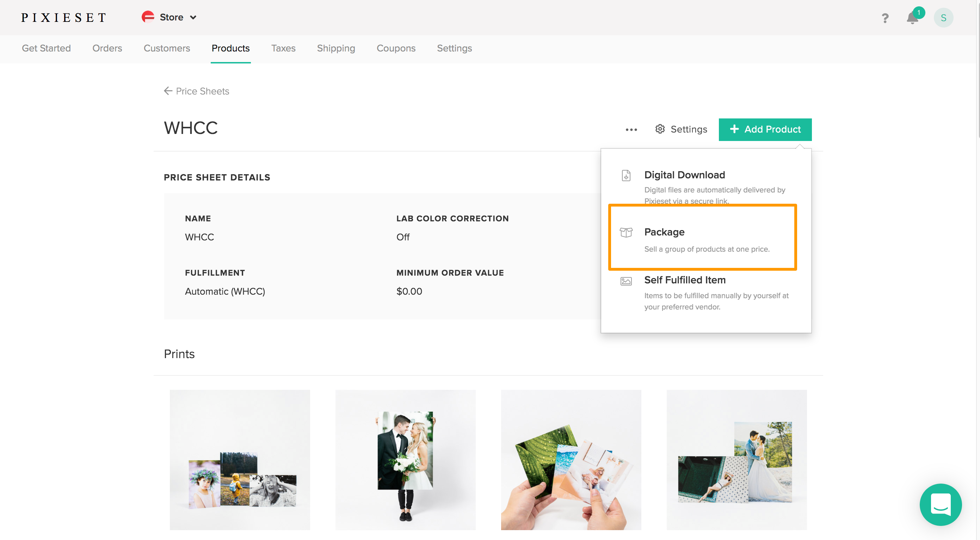The image size is (980, 540).
Task: Click the Settings gear next to Add Product
Action: (681, 129)
